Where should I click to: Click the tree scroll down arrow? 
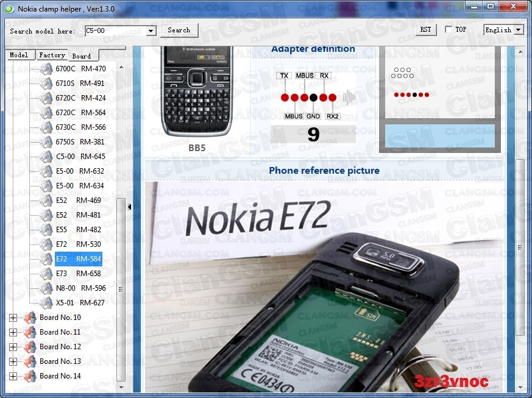pos(121,387)
